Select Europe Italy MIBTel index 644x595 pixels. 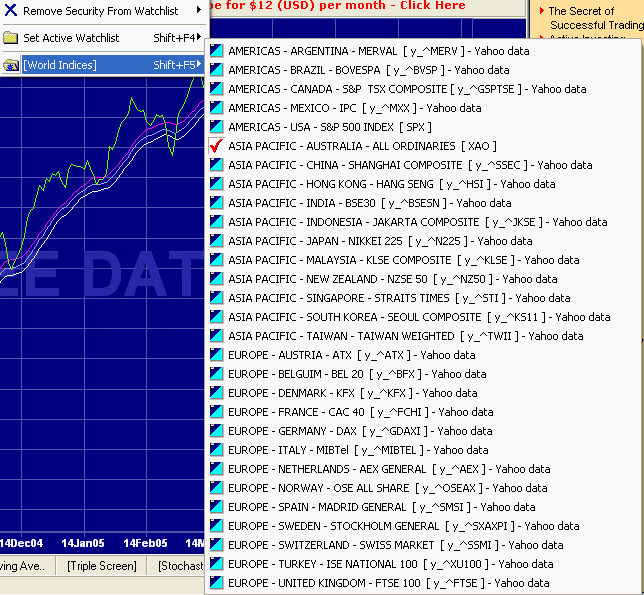click(422, 450)
